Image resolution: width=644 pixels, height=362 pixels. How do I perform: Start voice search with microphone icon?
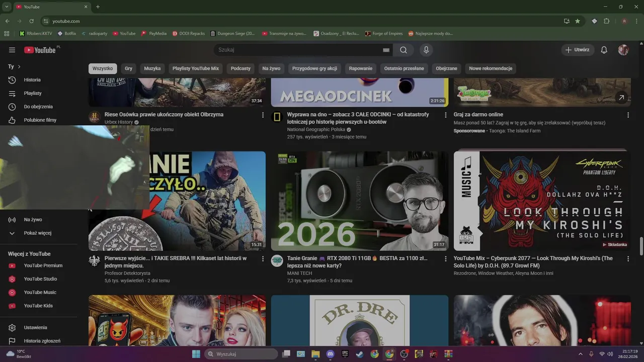(x=426, y=50)
